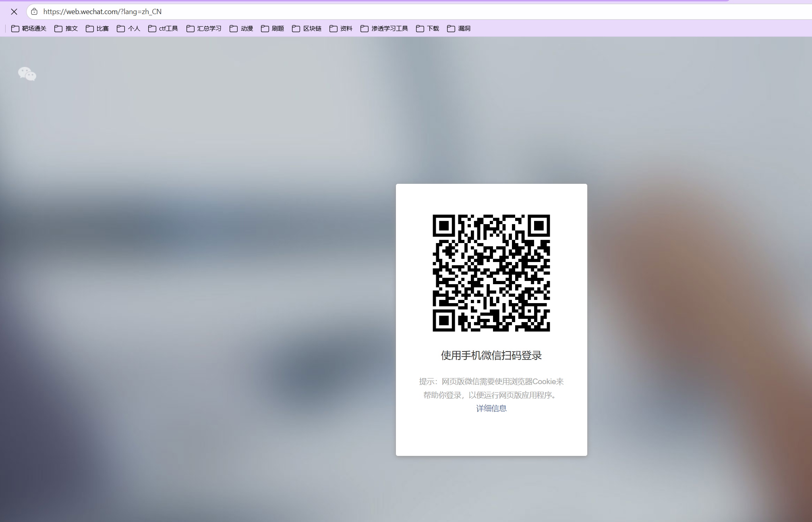
Task: Click the address bar URL field
Action: [x=282, y=12]
